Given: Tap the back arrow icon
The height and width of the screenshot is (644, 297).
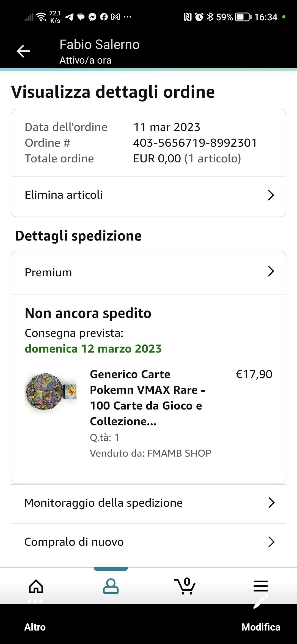Looking at the screenshot, I should coord(23,51).
